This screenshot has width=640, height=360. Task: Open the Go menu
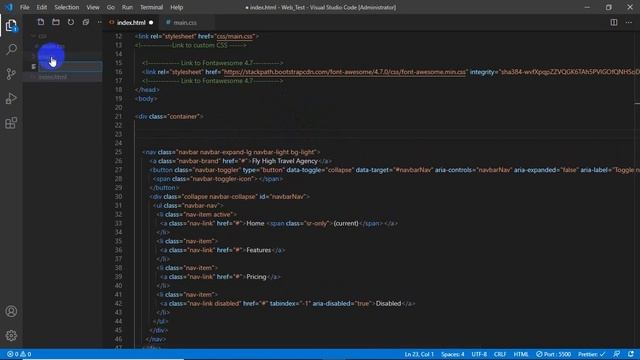(111, 7)
